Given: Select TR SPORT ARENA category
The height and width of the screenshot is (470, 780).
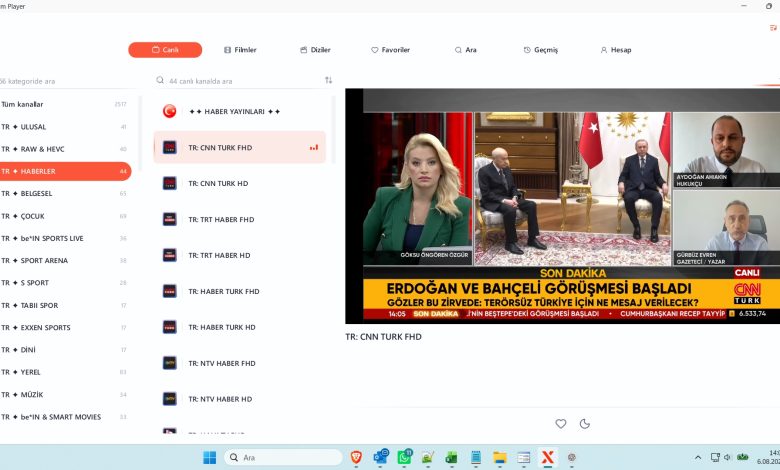Looking at the screenshot, I should pos(65,260).
